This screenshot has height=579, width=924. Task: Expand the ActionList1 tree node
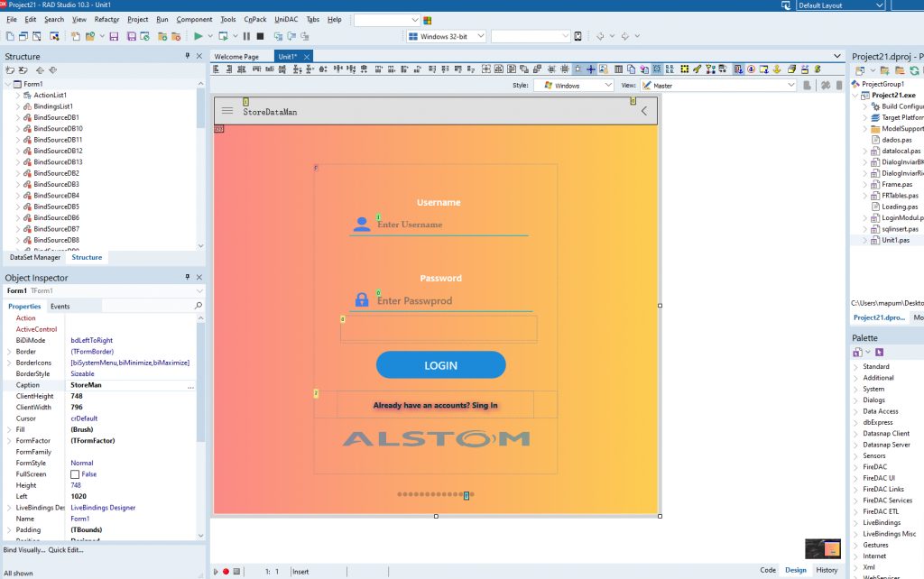[18, 95]
